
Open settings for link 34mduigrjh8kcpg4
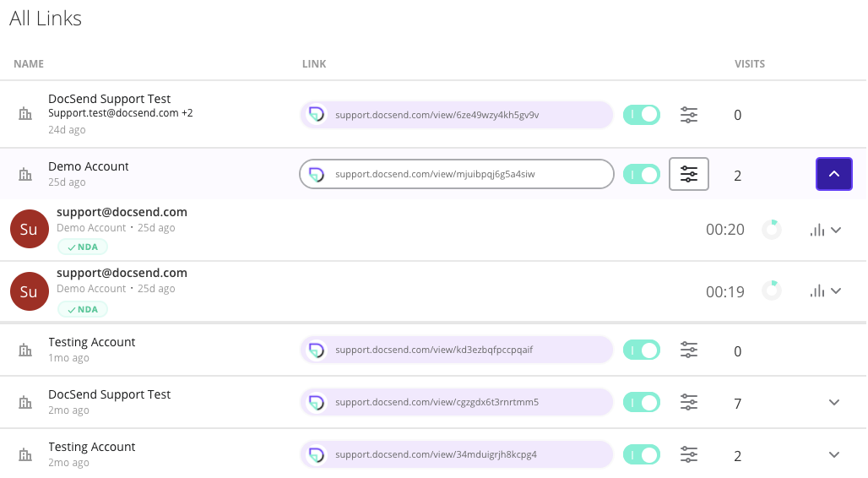coord(689,454)
